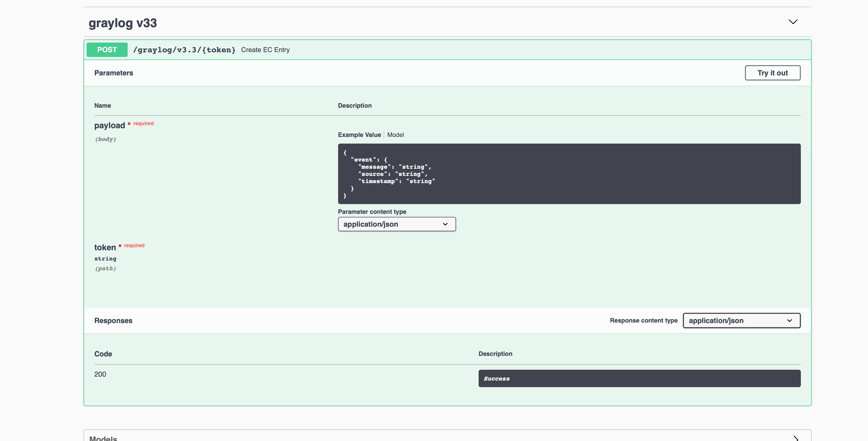
Task: Select the token parameter name
Action: coord(105,247)
